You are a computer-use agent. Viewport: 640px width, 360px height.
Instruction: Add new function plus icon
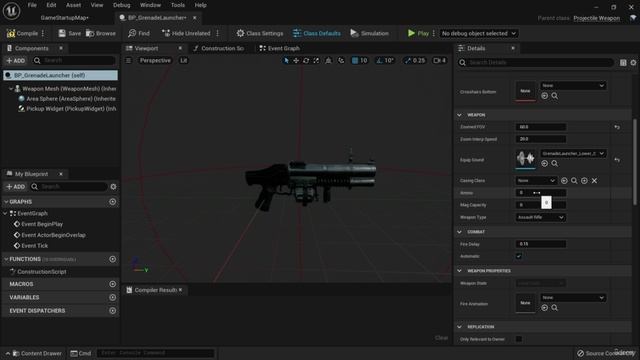click(113, 259)
